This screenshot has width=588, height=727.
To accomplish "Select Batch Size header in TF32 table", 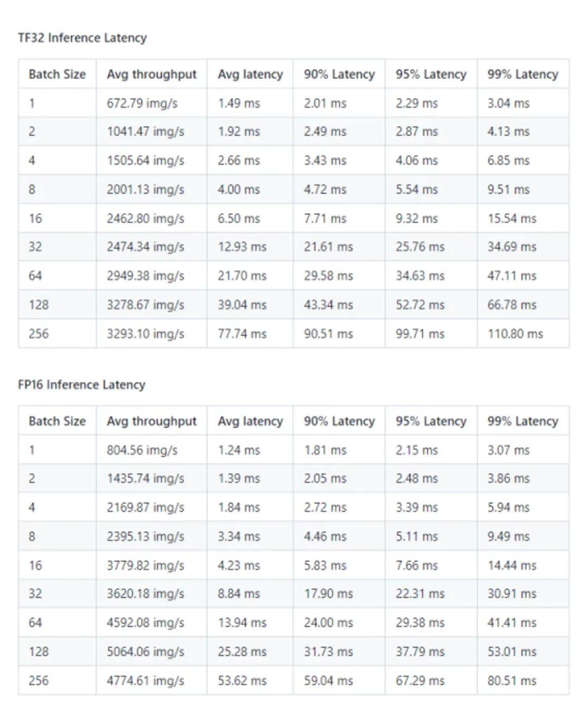I will 57,75.
